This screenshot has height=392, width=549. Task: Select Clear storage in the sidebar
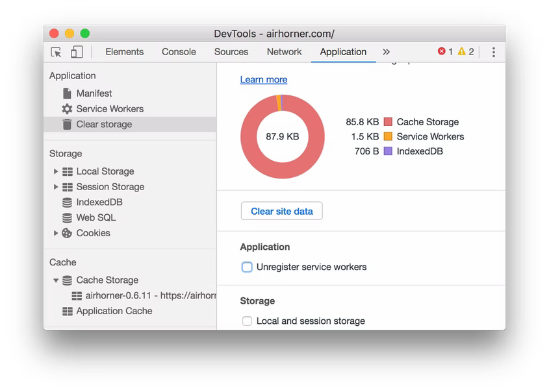(x=130, y=124)
